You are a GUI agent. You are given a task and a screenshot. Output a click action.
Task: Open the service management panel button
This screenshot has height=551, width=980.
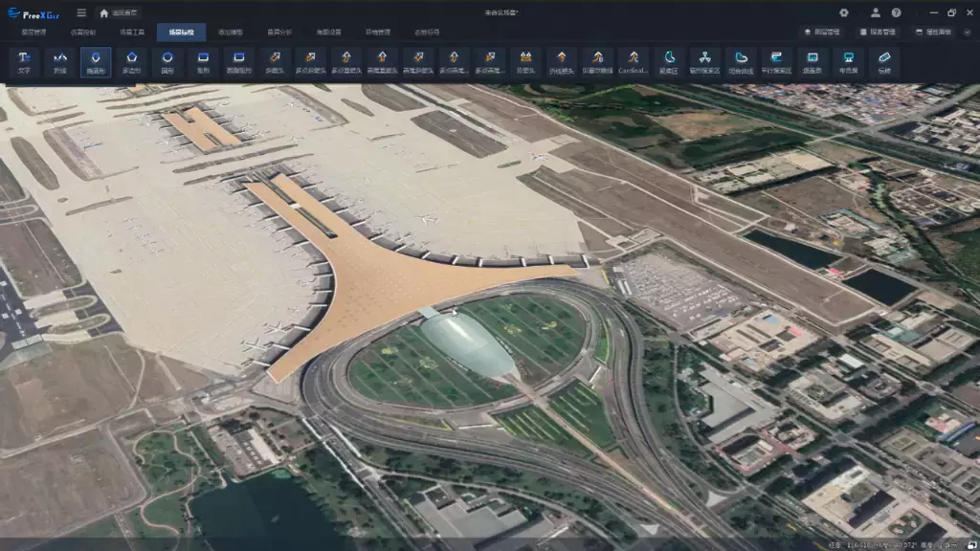[x=878, y=33]
